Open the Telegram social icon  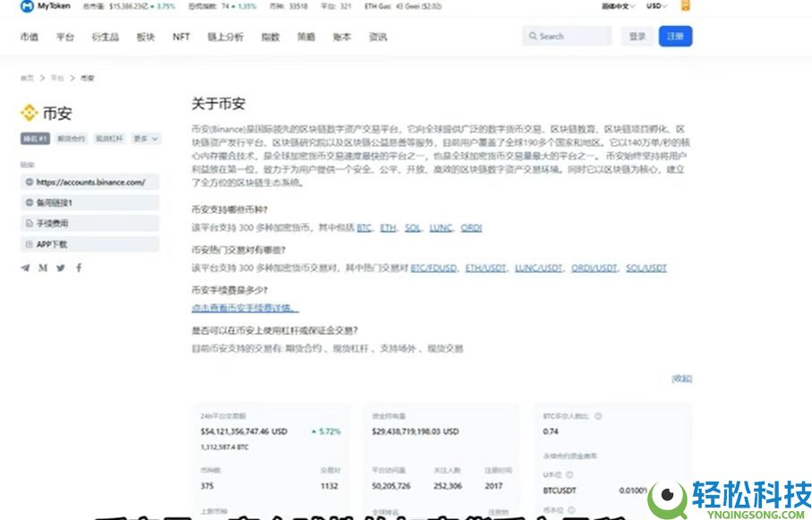coord(25,268)
